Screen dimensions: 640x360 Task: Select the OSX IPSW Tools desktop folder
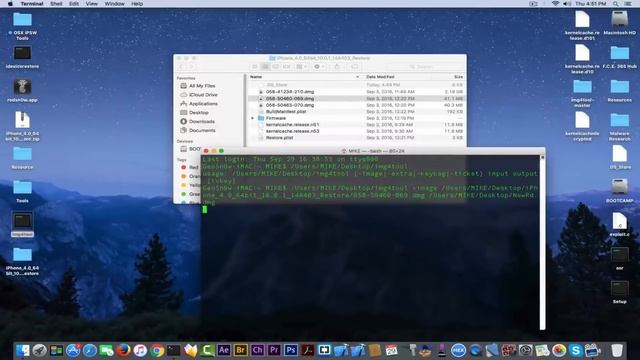[x=22, y=26]
